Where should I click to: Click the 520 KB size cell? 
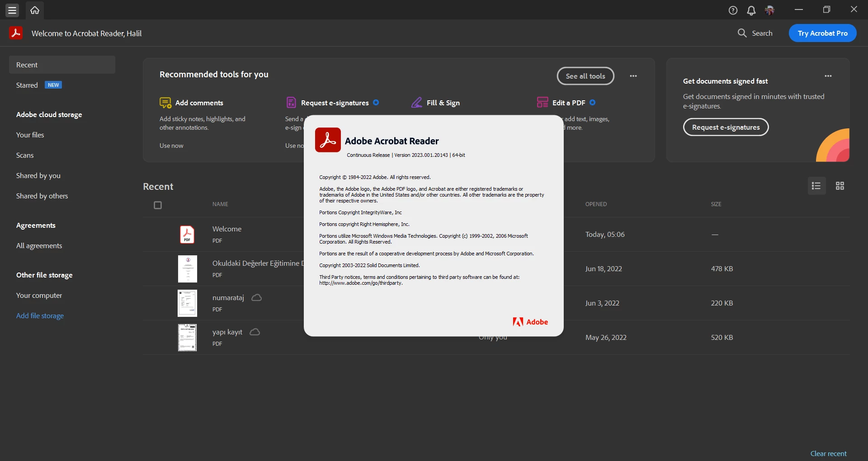point(722,337)
